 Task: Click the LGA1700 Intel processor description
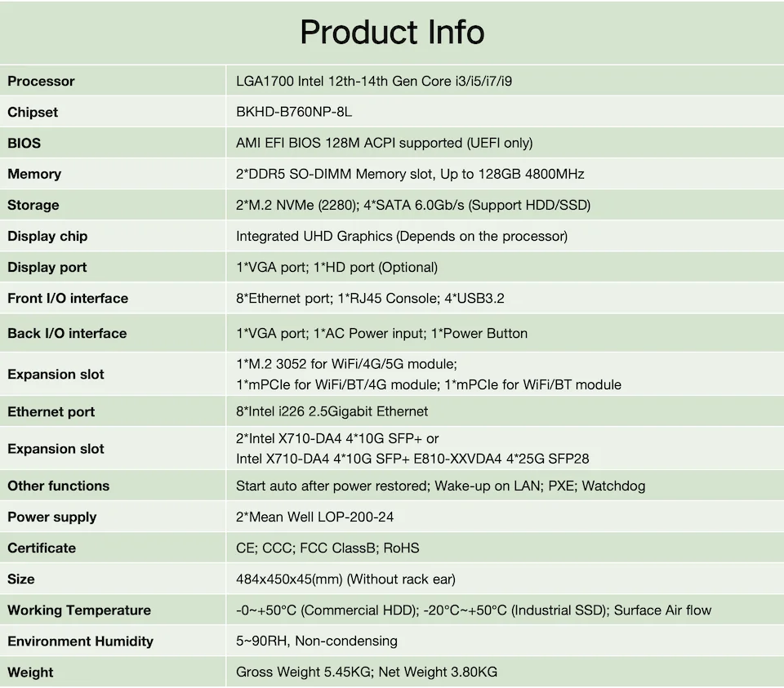[374, 81]
